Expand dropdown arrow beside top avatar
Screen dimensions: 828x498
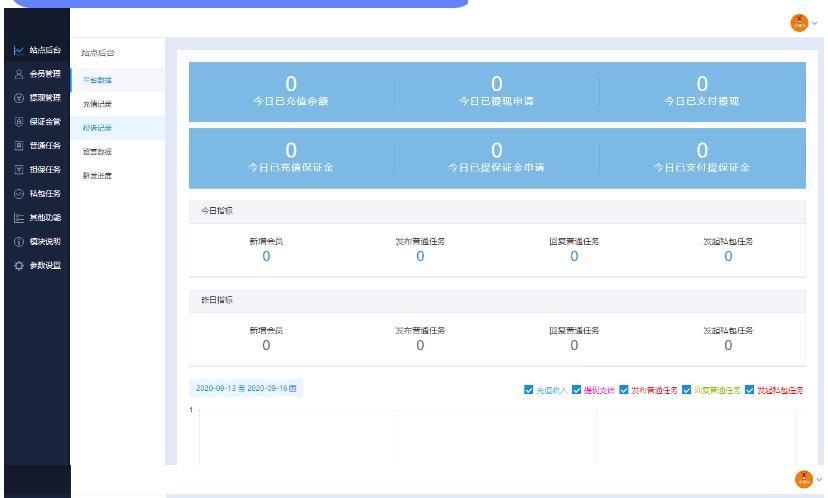tap(815, 23)
